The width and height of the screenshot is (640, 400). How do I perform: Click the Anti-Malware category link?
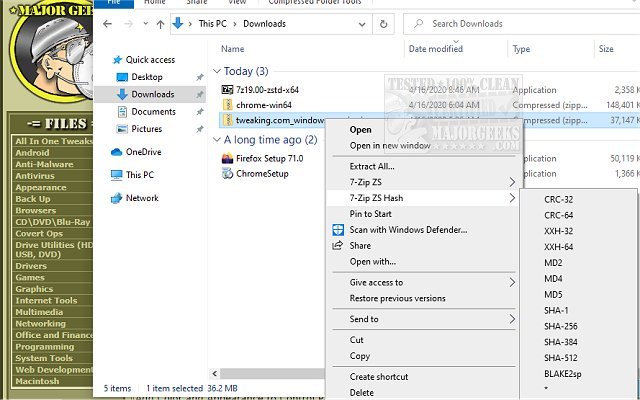(43, 164)
